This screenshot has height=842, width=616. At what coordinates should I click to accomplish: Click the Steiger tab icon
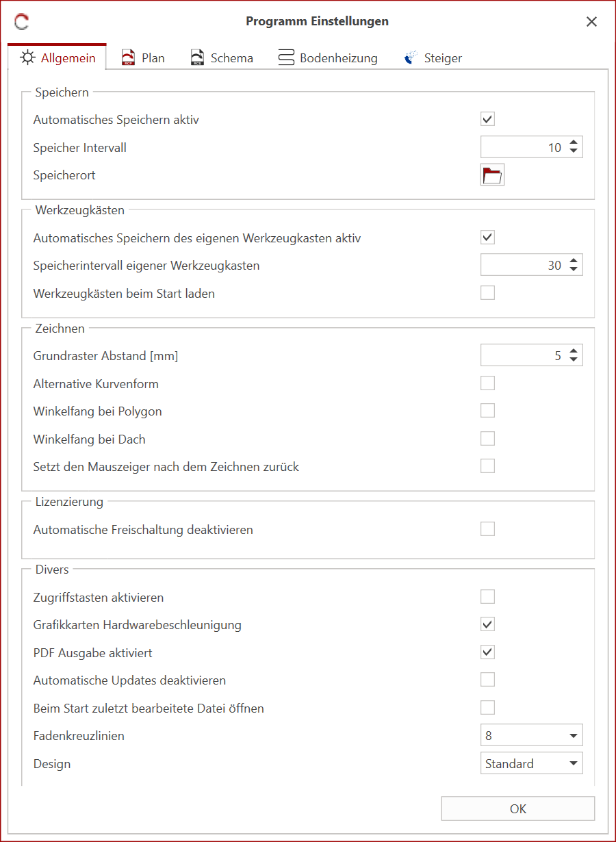(409, 58)
